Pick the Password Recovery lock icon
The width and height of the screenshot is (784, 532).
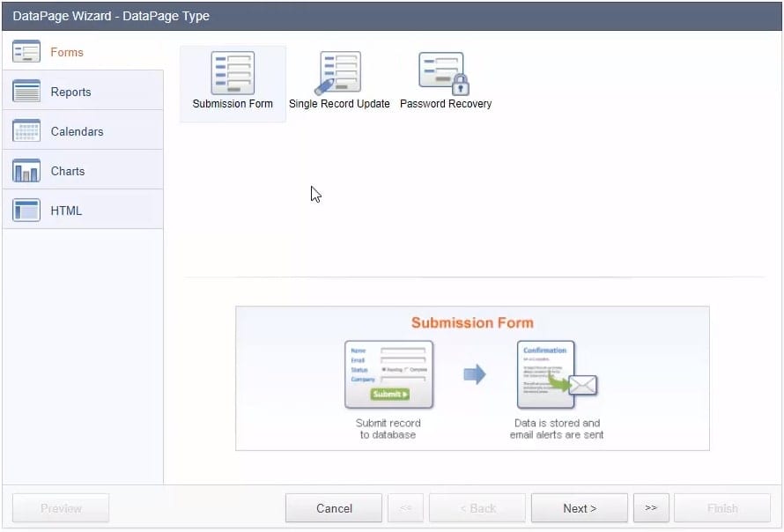445,73
